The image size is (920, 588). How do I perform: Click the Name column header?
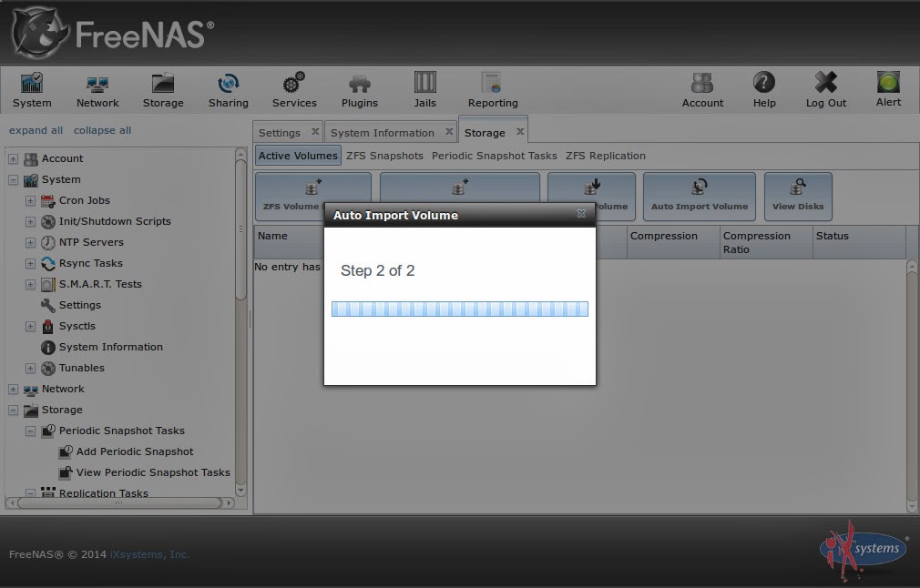(289, 242)
